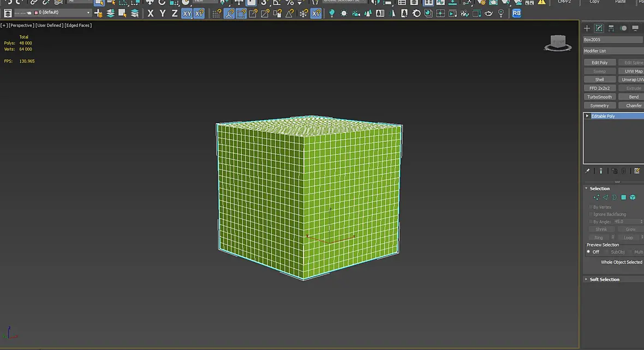Switch to the Hierarchy panel tab

[x=611, y=28]
